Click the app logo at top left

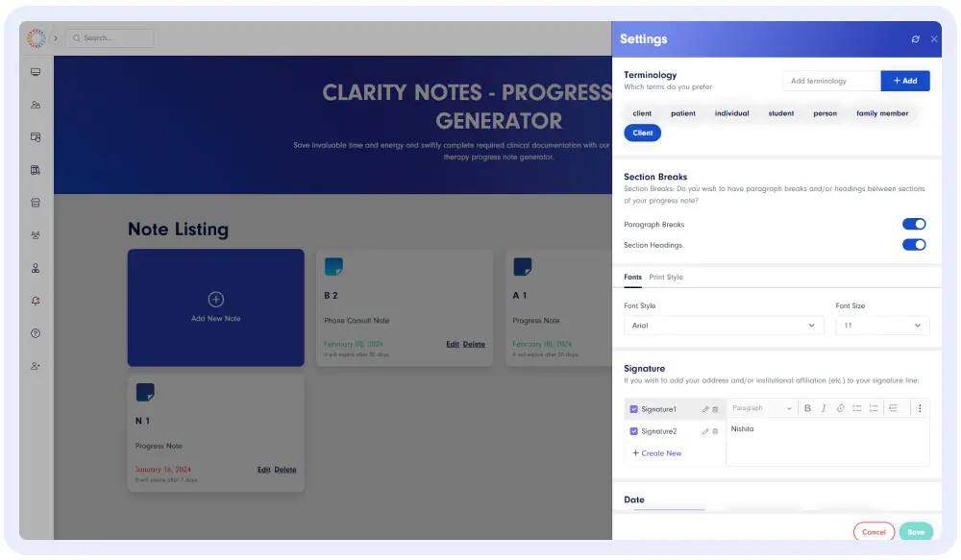tap(37, 38)
